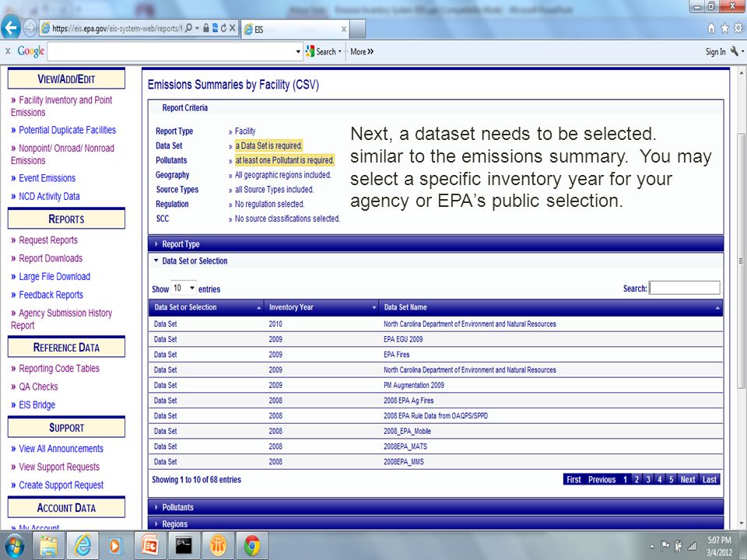Open Google search box dropdown arrow
747x560 pixels.
coord(298,51)
